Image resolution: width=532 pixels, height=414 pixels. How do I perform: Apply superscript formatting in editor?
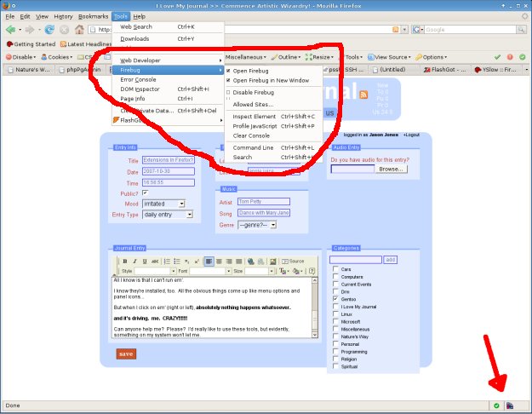click(x=197, y=262)
